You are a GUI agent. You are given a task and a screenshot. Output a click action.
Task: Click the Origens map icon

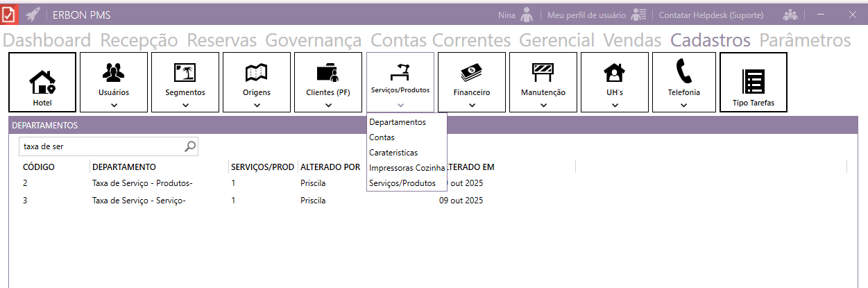[x=257, y=71]
